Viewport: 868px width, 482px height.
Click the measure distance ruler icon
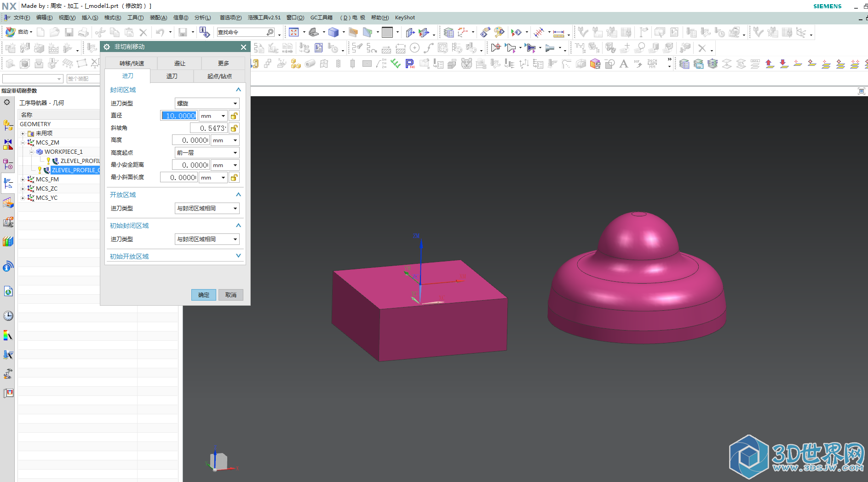pos(558,33)
